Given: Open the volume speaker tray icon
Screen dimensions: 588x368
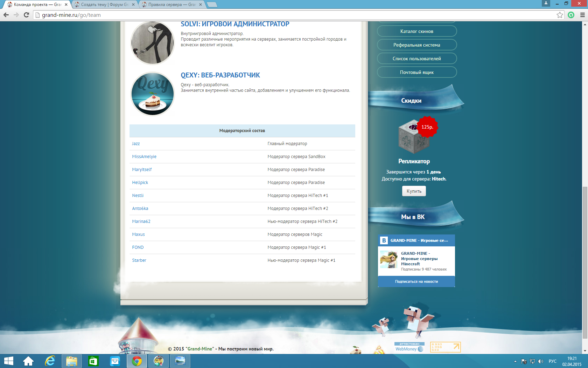Looking at the screenshot, I should tap(541, 361).
